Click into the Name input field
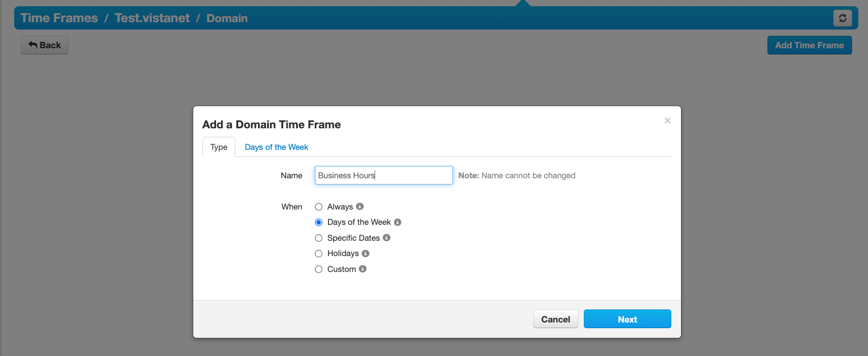The height and width of the screenshot is (356, 868). [384, 175]
